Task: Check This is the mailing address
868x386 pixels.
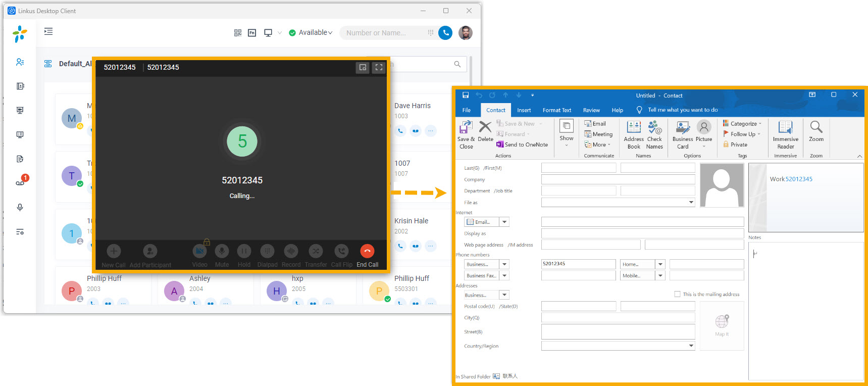Action: 678,294
